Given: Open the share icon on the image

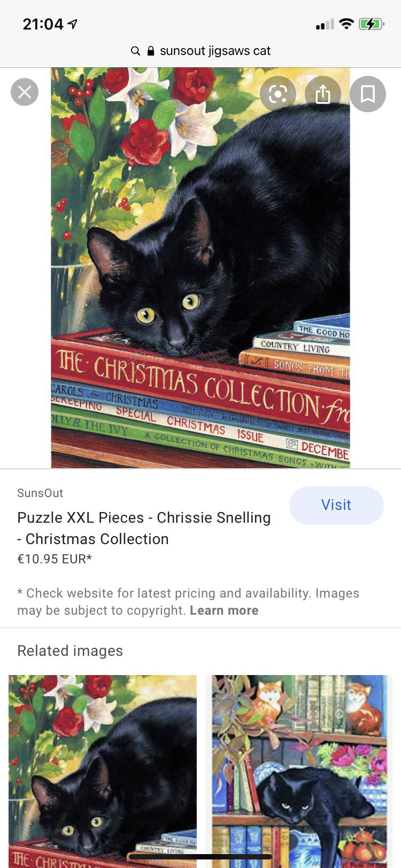Looking at the screenshot, I should tap(323, 94).
